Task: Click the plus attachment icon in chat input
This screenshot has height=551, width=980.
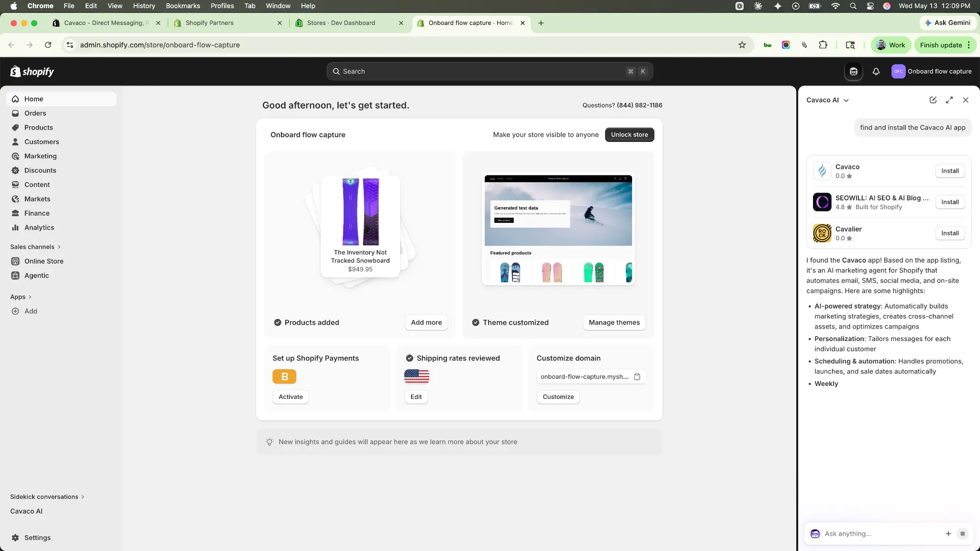Action: [x=948, y=533]
